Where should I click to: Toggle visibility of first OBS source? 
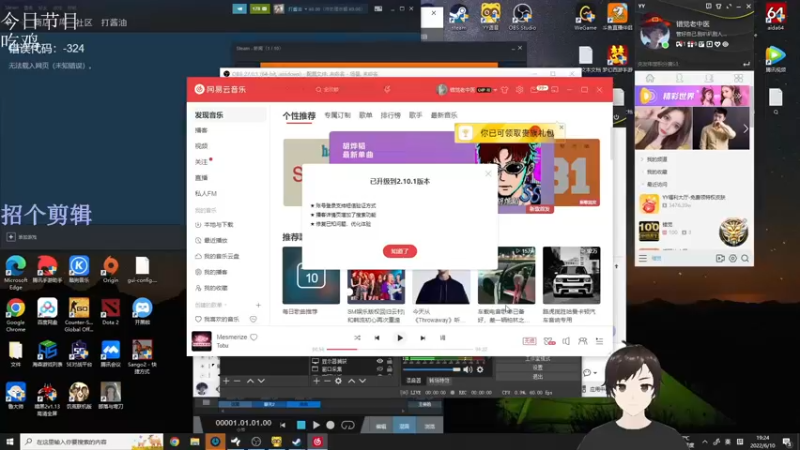(380, 361)
